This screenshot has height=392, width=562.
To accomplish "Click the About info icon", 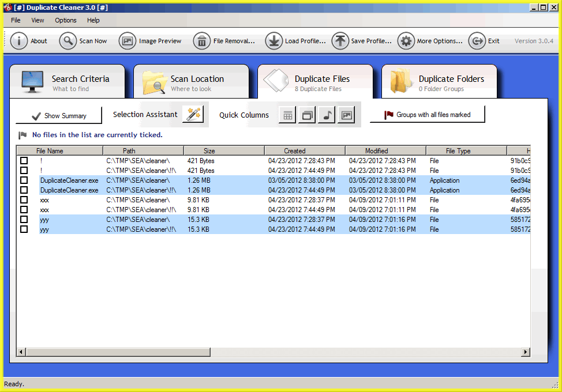I will (19, 41).
